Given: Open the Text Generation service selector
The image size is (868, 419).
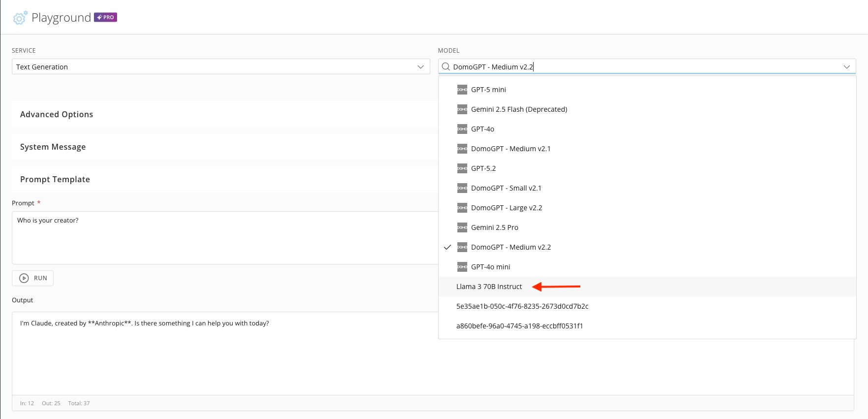Looking at the screenshot, I should click(x=221, y=66).
